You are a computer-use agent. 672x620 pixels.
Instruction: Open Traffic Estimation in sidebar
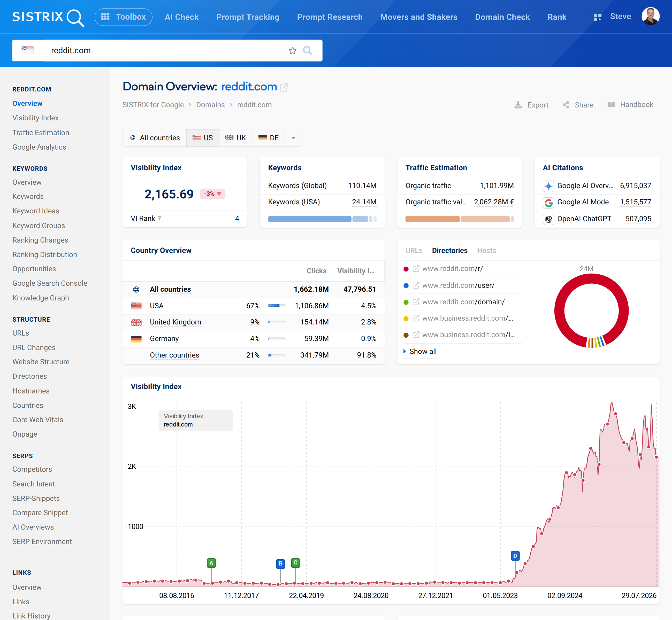coord(41,133)
